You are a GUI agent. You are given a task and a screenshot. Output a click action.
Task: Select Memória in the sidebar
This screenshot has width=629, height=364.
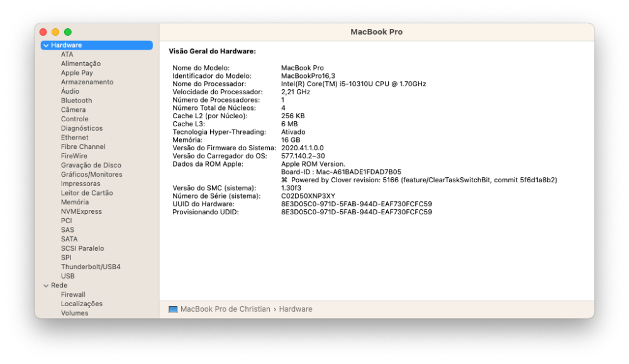tap(75, 202)
